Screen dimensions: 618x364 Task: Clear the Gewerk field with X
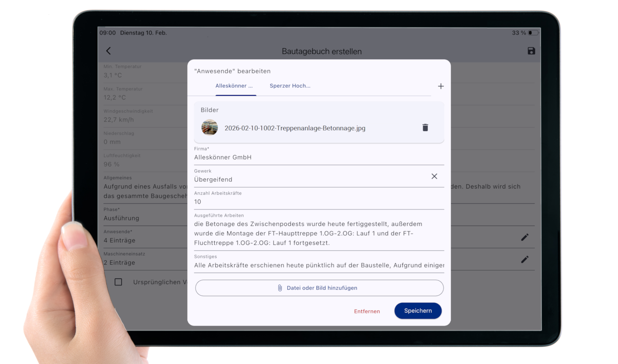point(434,176)
